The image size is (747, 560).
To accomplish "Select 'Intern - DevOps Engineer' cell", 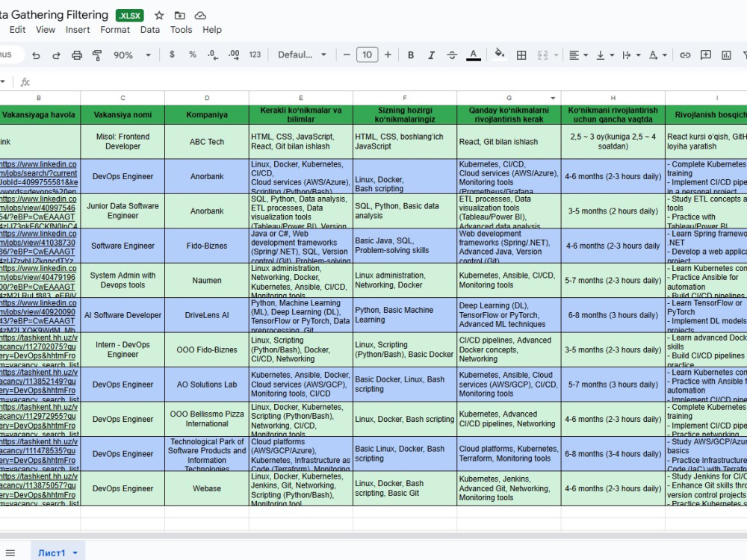I will [x=123, y=349].
